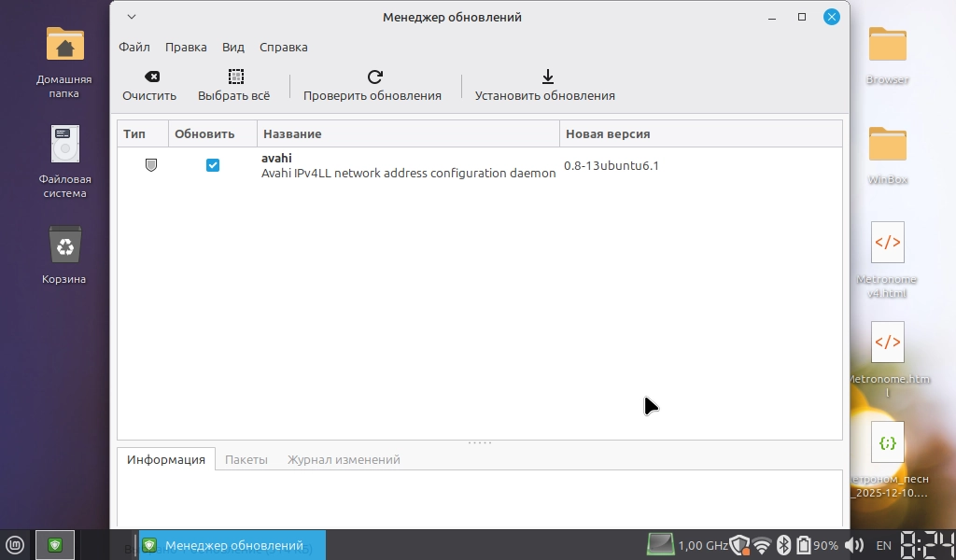The image size is (956, 560).
Task: Switch to the Информация tab
Action: [x=166, y=459]
